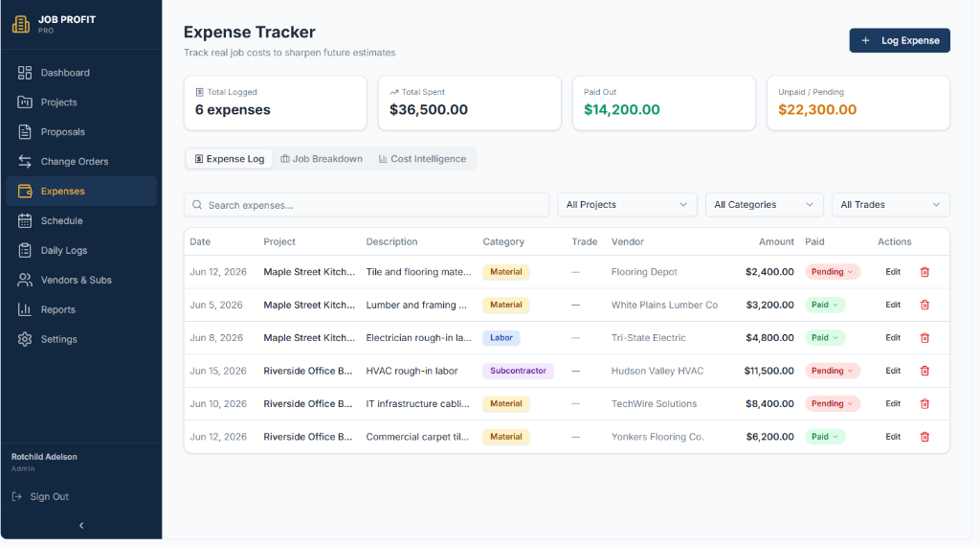Go to Projects in the sidebar
The height and width of the screenshot is (545, 980).
point(81,102)
